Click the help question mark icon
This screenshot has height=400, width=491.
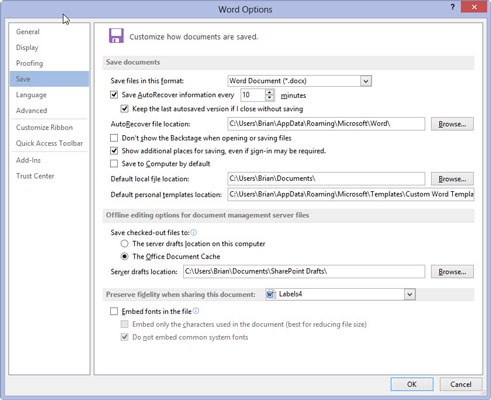(452, 7)
